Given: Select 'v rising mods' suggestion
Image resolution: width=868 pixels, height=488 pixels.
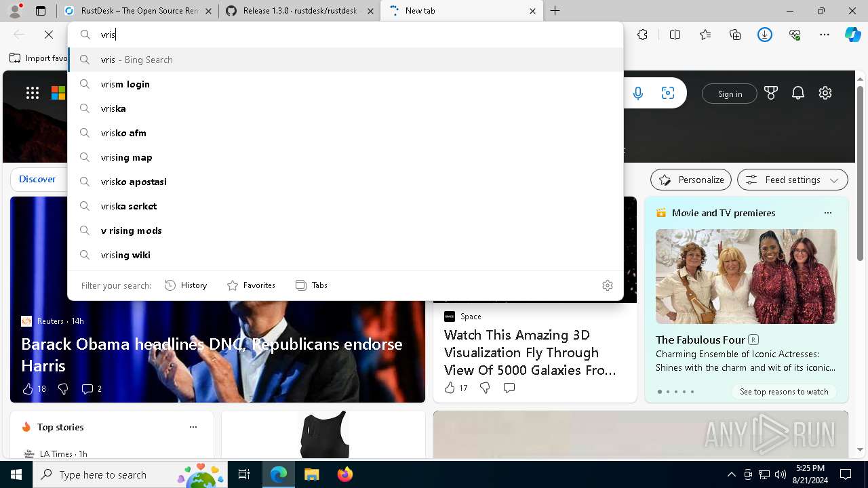Looking at the screenshot, I should tap(345, 230).
